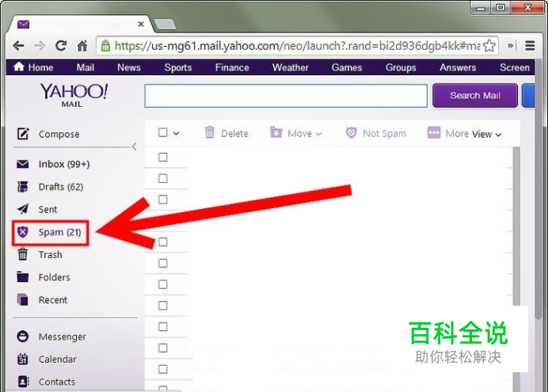548x392 pixels.
Task: Click the Delete trash can toolbar icon
Action: [x=210, y=132]
